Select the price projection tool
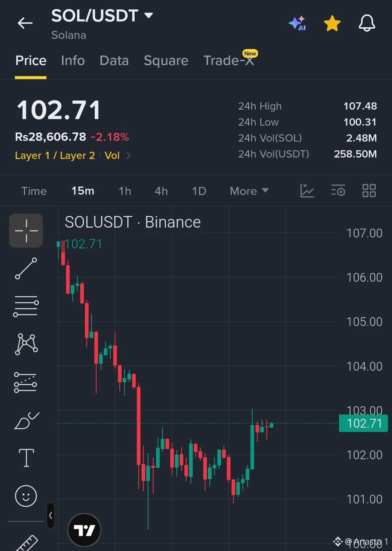Viewport: 392px width, 551px height. coord(25,382)
